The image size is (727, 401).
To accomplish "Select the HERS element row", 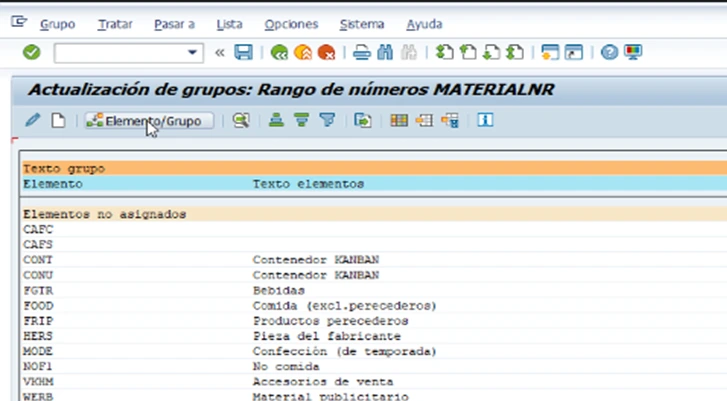I will 374,336.
